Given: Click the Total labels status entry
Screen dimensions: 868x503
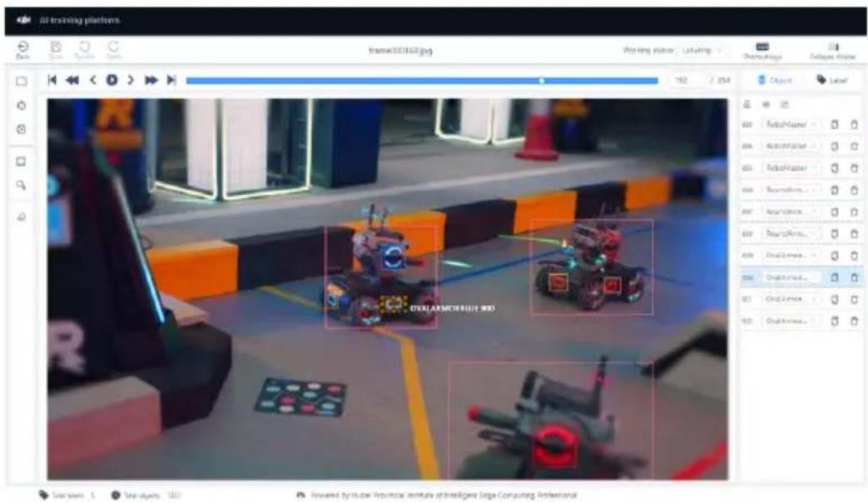Looking at the screenshot, I should click(x=67, y=496).
